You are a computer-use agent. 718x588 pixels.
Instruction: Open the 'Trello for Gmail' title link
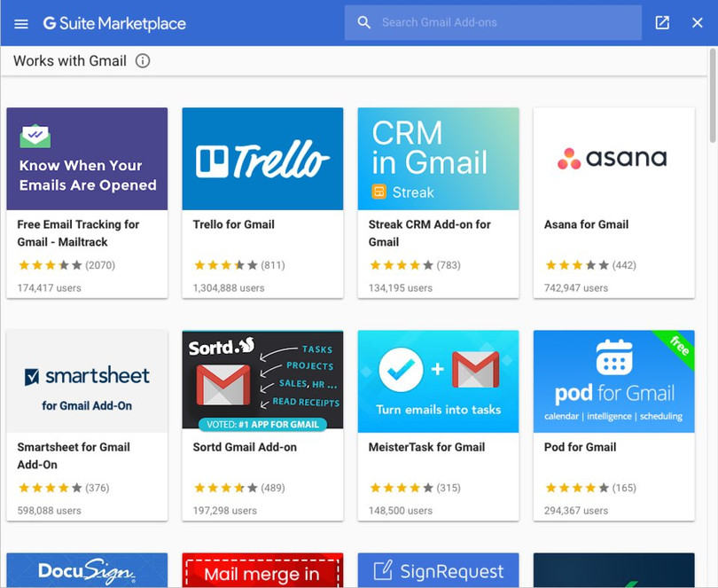pyautogui.click(x=234, y=224)
